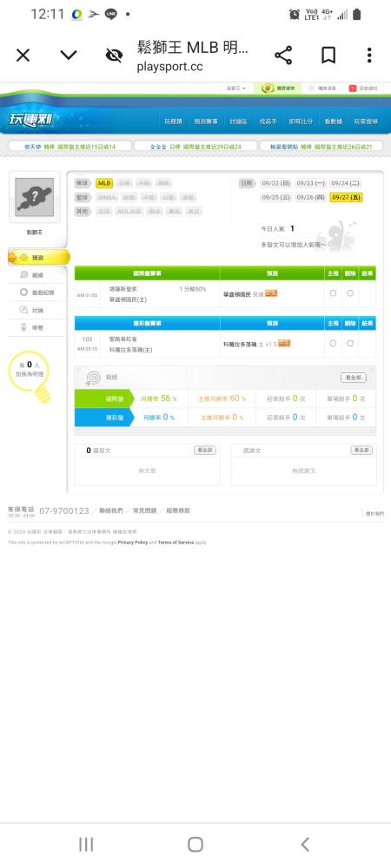Image resolution: width=391 pixels, height=868 pixels.
Task: Open banner for 近15日過14 expert
Action: (x=70, y=147)
